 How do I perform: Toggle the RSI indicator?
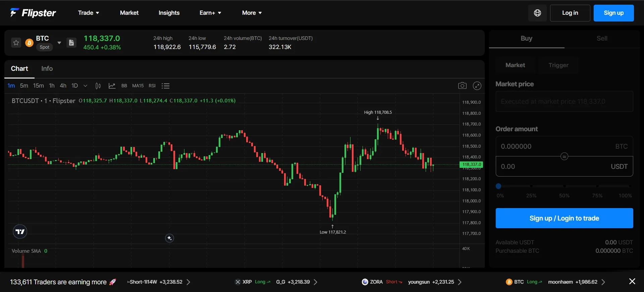(x=152, y=86)
